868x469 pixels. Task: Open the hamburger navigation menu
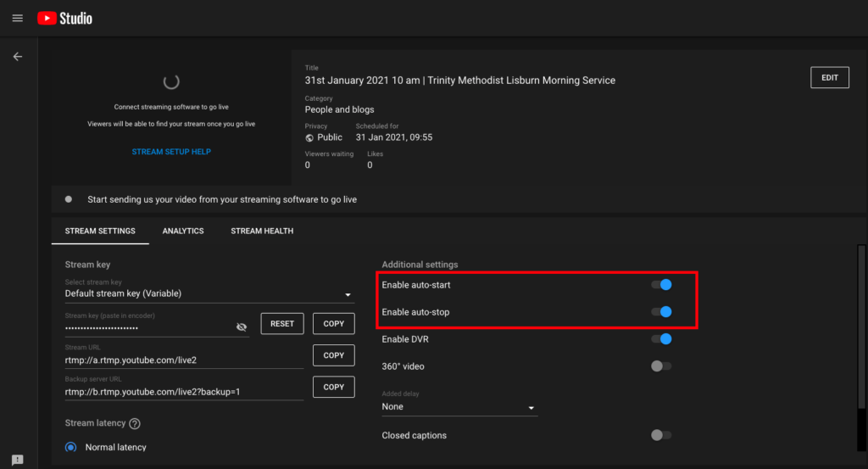pyautogui.click(x=18, y=19)
